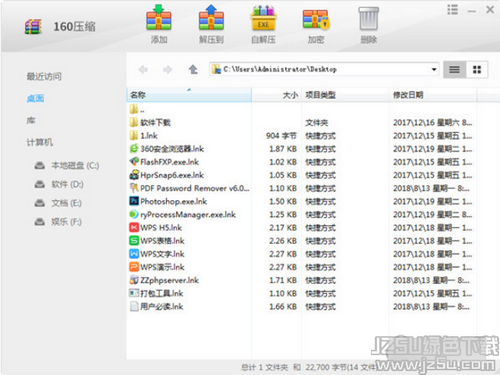This screenshot has width=500, height=375.
Task: Click the 解压到 (Extract to) icon
Action: (x=211, y=24)
